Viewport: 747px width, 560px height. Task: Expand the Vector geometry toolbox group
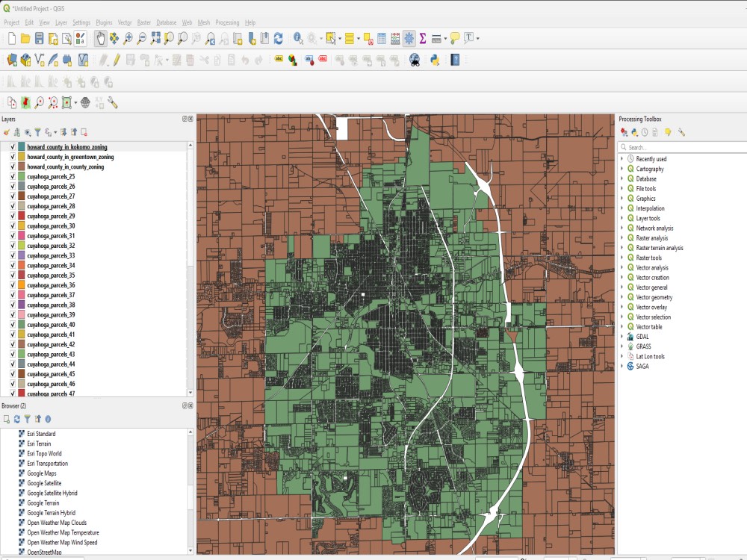click(x=622, y=297)
